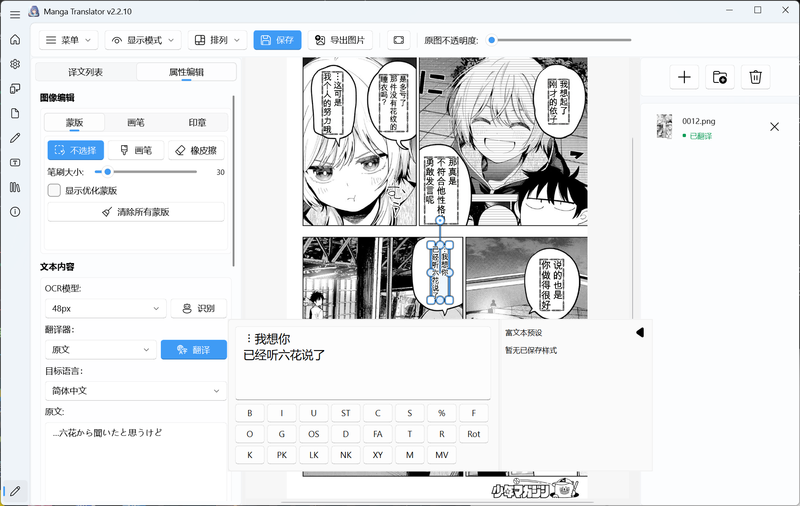Open the 显示模式 dropdown
800x506 pixels.
[x=143, y=40]
